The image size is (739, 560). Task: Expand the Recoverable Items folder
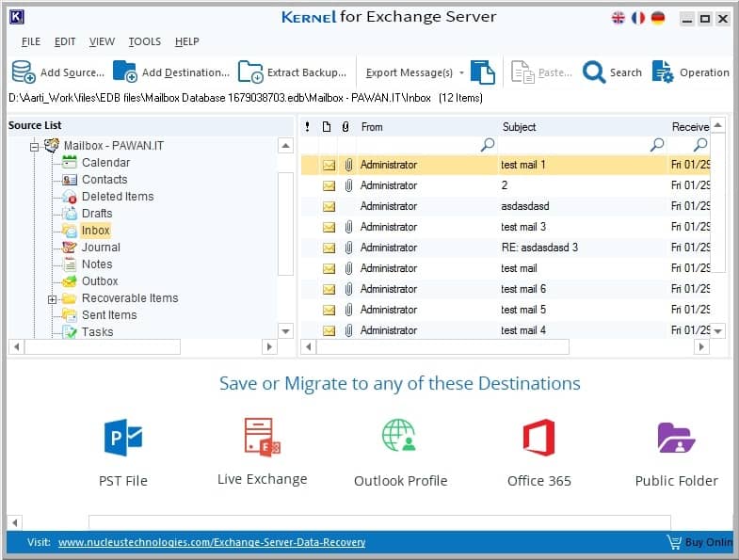[x=52, y=299]
